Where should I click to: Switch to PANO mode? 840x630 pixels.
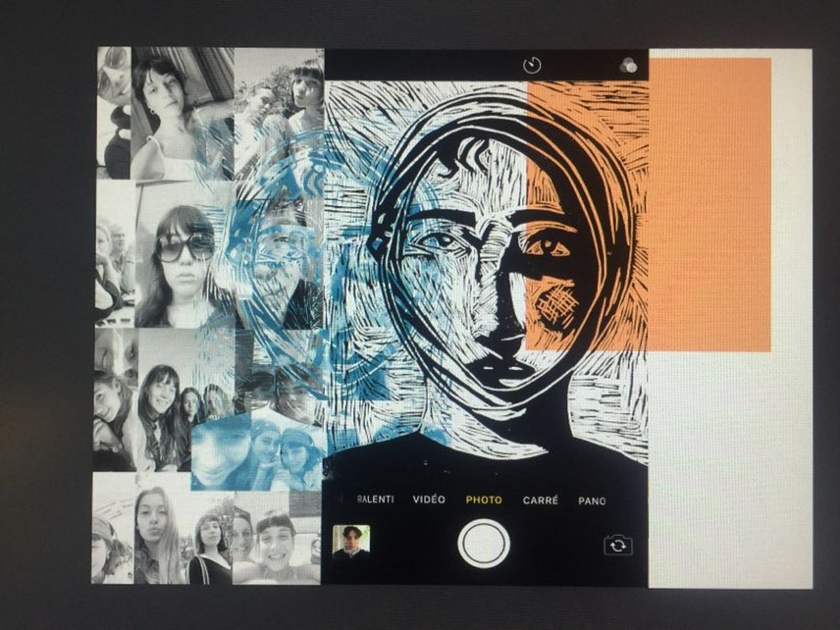pyautogui.click(x=592, y=500)
